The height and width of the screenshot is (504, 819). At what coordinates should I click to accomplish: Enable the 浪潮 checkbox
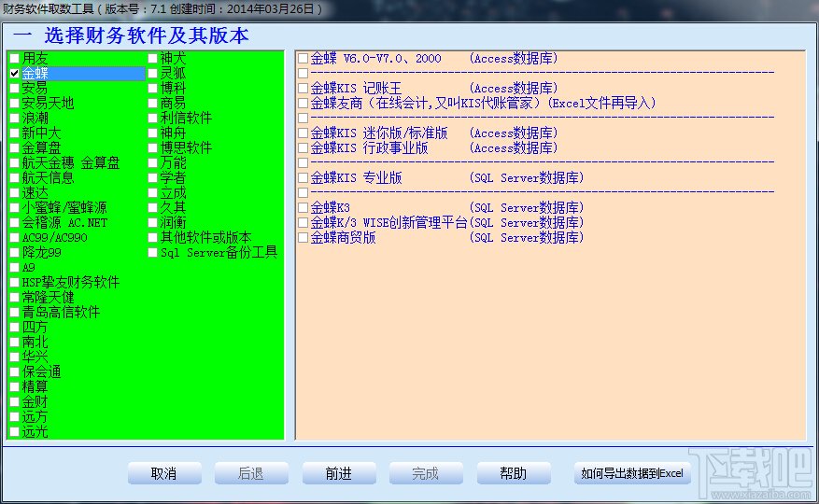15,118
